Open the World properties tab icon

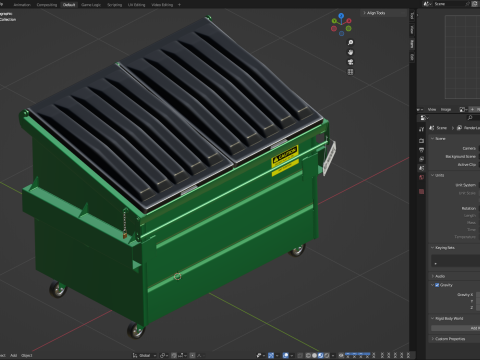422,177
